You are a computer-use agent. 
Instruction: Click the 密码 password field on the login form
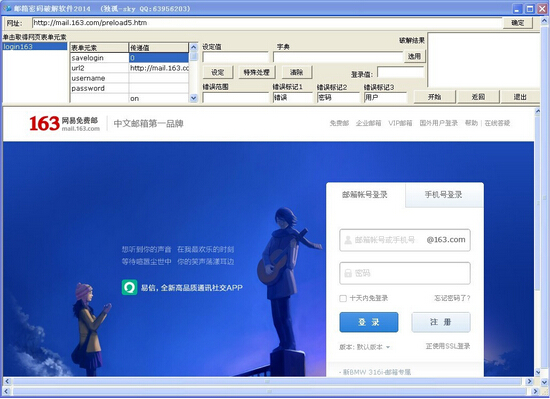pos(405,273)
